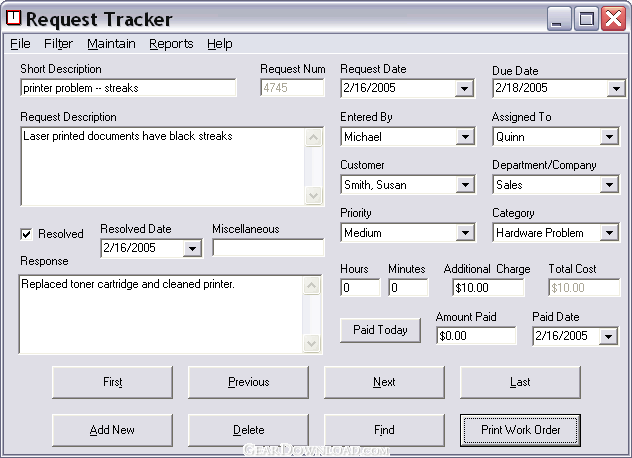The image size is (632, 458).
Task: Click the Miscellaneous input field
Action: (268, 248)
